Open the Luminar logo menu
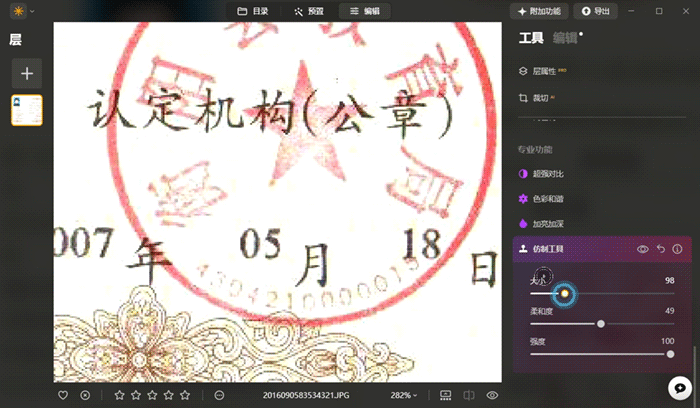Image resolution: width=700 pixels, height=408 pixels. (x=18, y=11)
